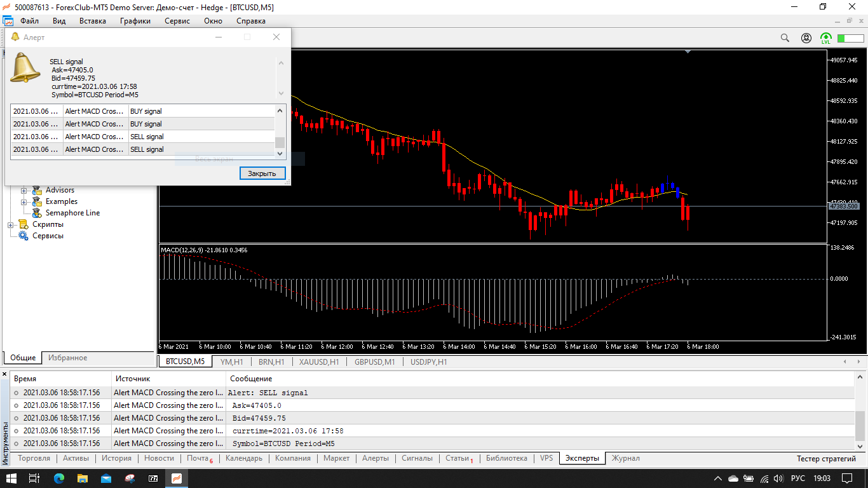Click the green LVL signal icon
Screen dimensions: 868x488
(x=825, y=38)
